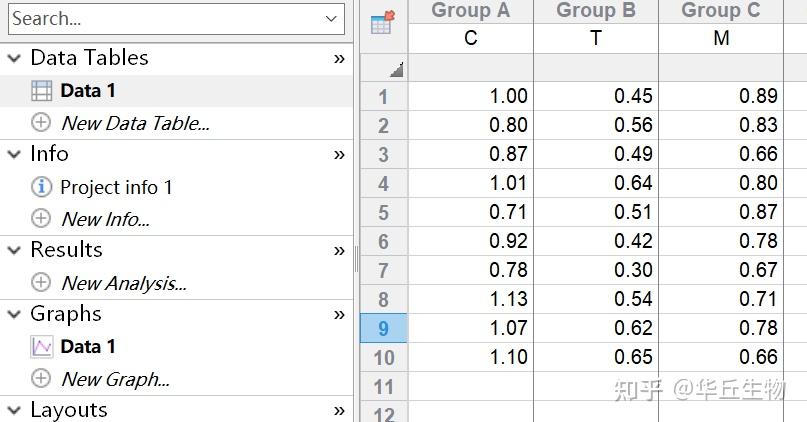
Task: Open the Data 1 graph icon
Action: point(42,347)
